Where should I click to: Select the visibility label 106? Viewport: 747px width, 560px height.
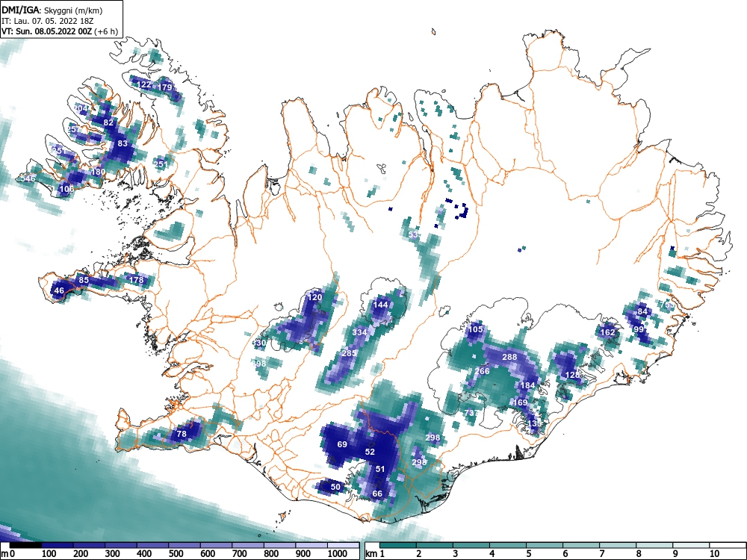(66, 189)
